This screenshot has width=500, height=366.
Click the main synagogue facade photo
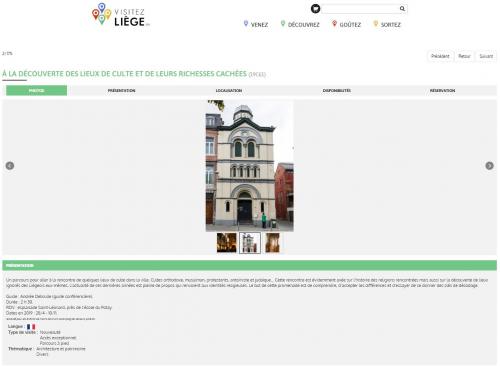[249, 166]
